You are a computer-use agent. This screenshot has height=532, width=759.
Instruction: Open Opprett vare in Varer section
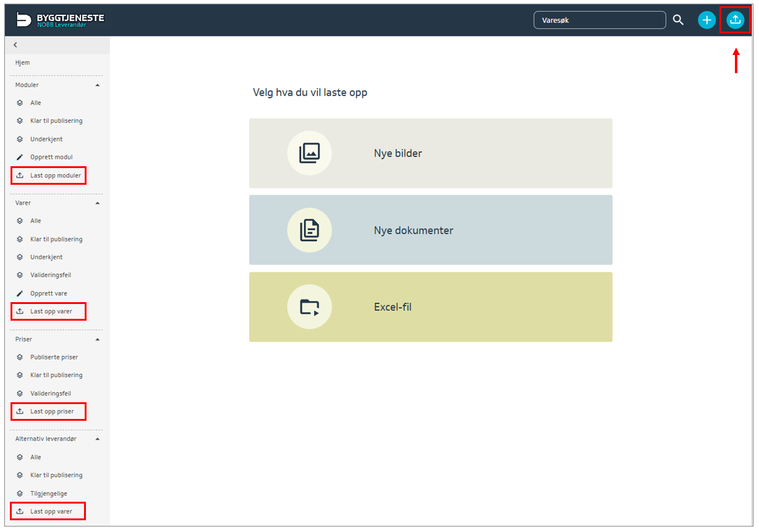click(48, 293)
